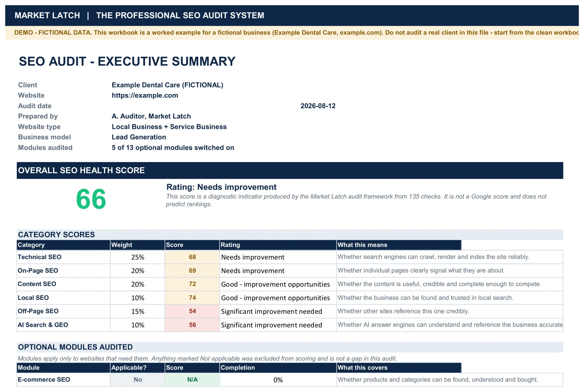The image size is (584, 392).
Task: Select the audit date 2026-08-12 cell
Action: point(318,106)
